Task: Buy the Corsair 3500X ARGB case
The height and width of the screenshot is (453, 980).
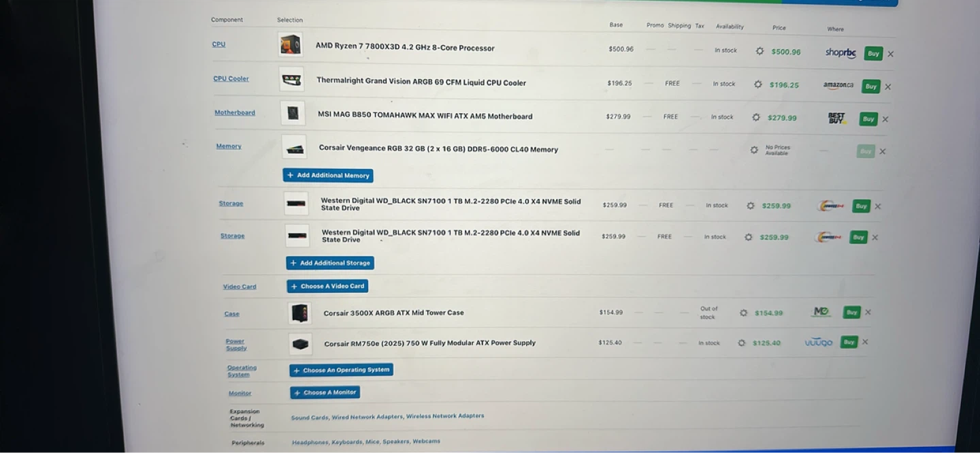Action: [851, 312]
